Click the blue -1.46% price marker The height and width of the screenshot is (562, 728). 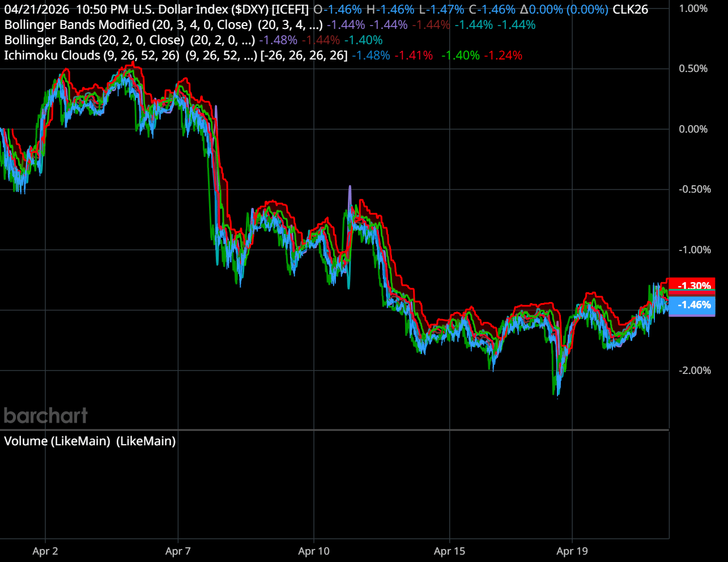point(692,305)
